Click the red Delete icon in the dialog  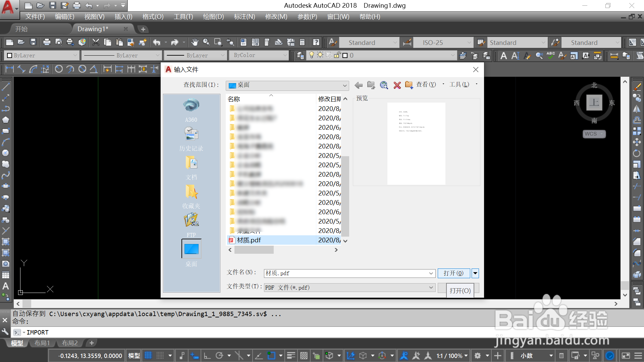pyautogui.click(x=397, y=85)
